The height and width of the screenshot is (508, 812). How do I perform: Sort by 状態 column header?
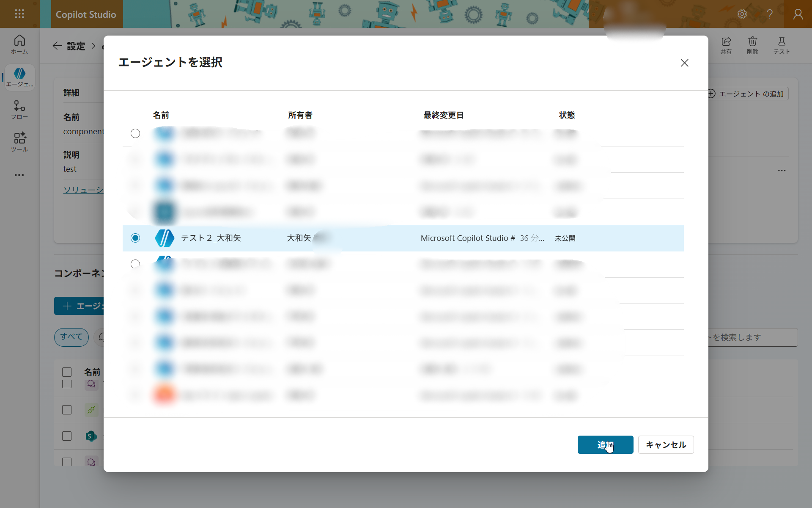tap(567, 115)
